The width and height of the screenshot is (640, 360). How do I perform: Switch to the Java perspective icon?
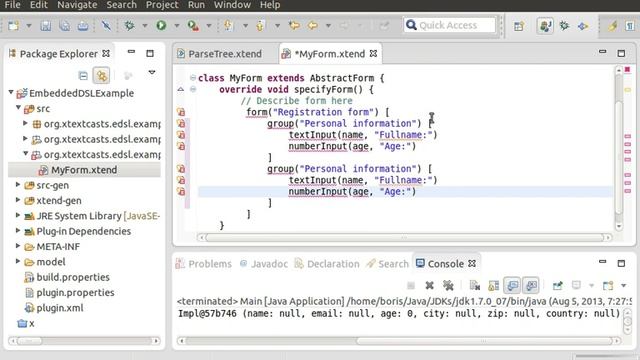pyautogui.click(x=545, y=26)
